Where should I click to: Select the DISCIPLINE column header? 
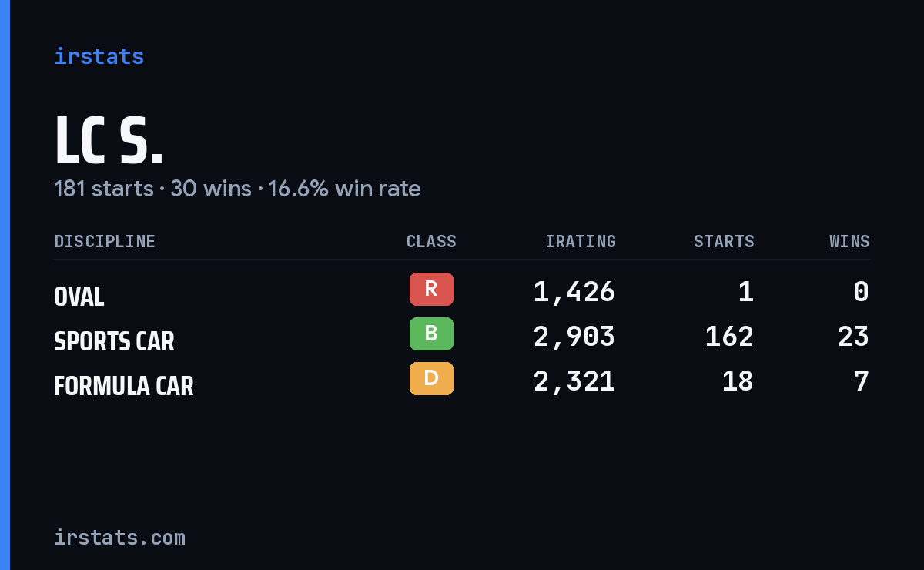point(105,241)
